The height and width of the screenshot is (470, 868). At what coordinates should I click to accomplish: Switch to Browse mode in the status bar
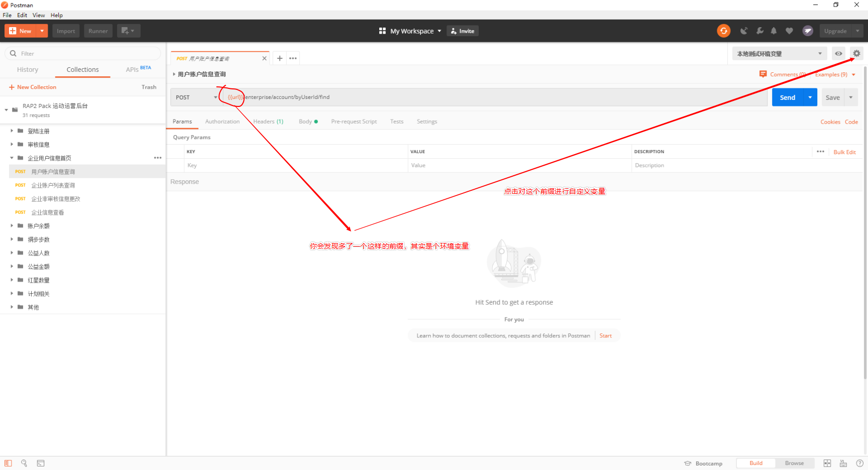[x=794, y=462]
